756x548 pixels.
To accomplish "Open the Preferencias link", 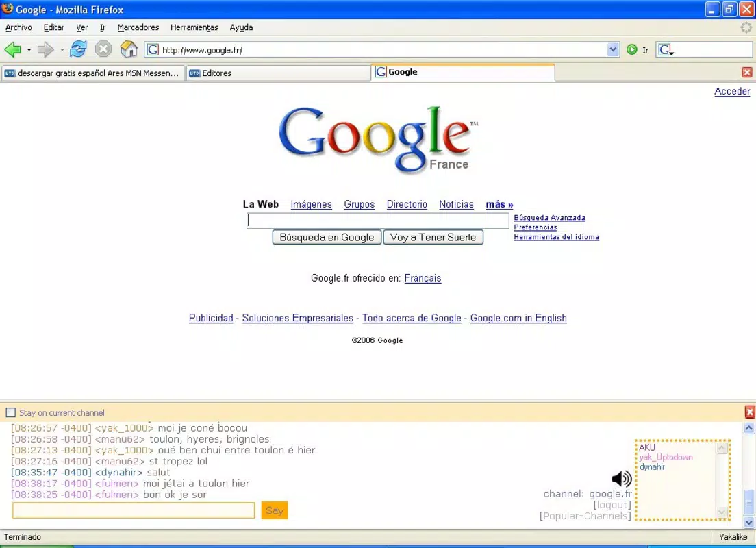I will coord(535,227).
